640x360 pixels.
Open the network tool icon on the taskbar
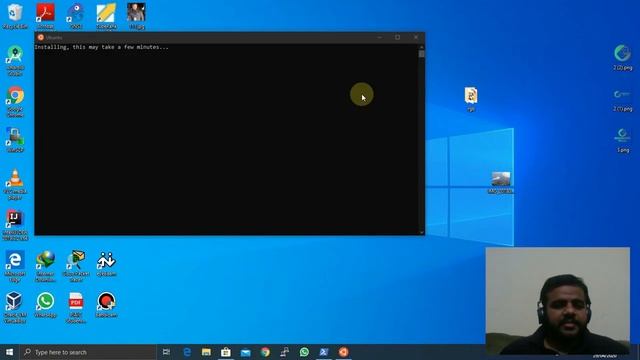[x=284, y=352]
